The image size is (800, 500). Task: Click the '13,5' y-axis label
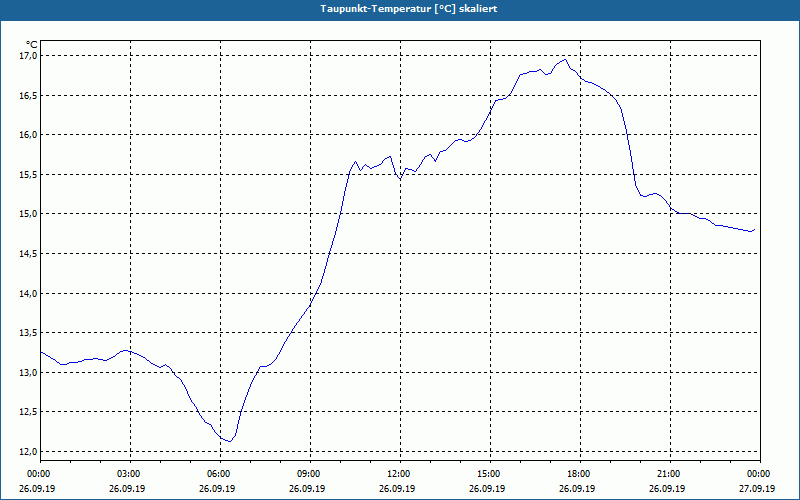click(28, 333)
